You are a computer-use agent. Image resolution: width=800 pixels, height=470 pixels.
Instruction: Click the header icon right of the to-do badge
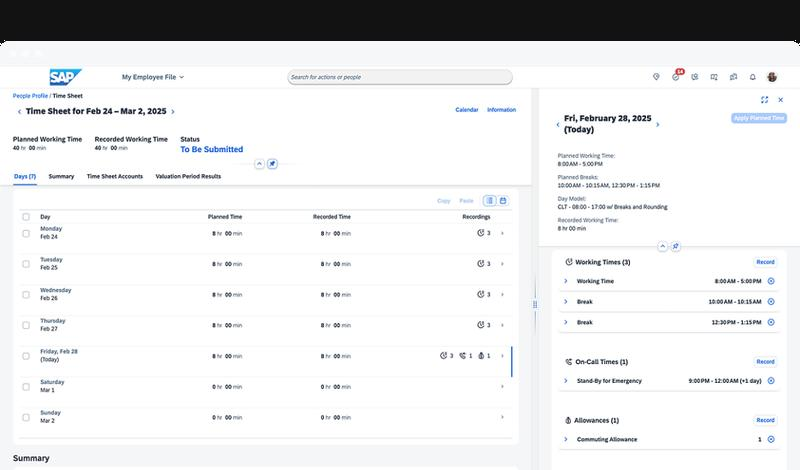click(695, 77)
